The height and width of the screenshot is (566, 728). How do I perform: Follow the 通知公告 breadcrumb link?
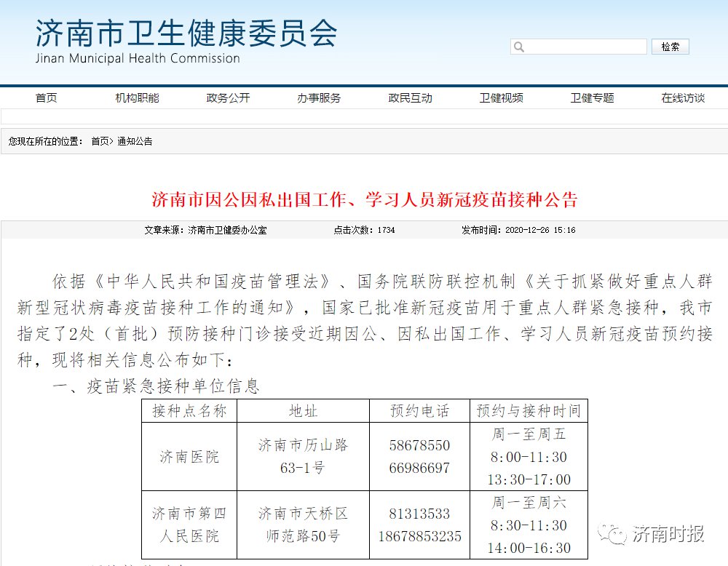pyautogui.click(x=135, y=141)
